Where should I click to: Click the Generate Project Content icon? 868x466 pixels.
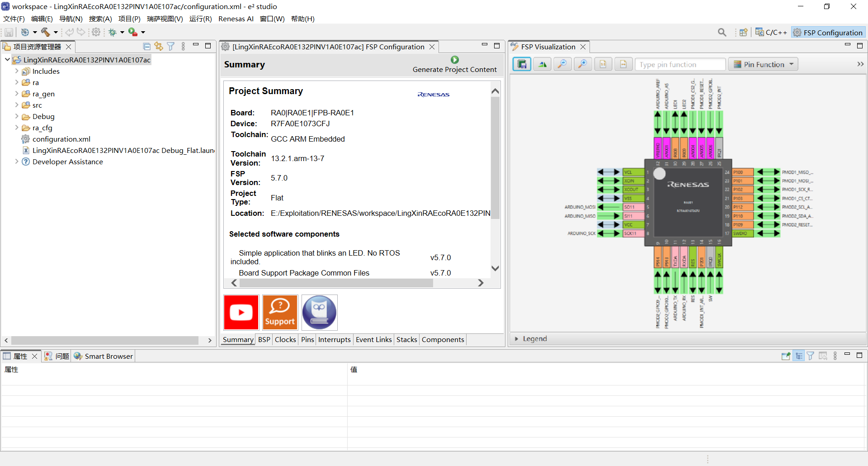(x=454, y=60)
